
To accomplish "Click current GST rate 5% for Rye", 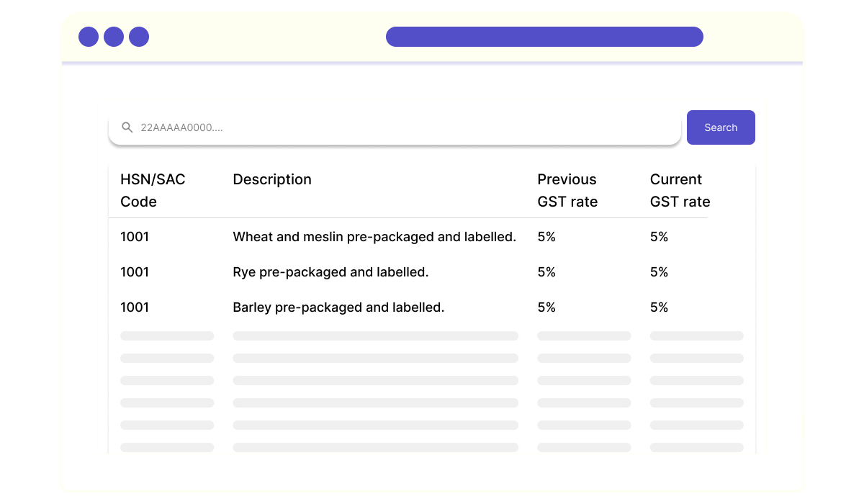I will coord(659,272).
